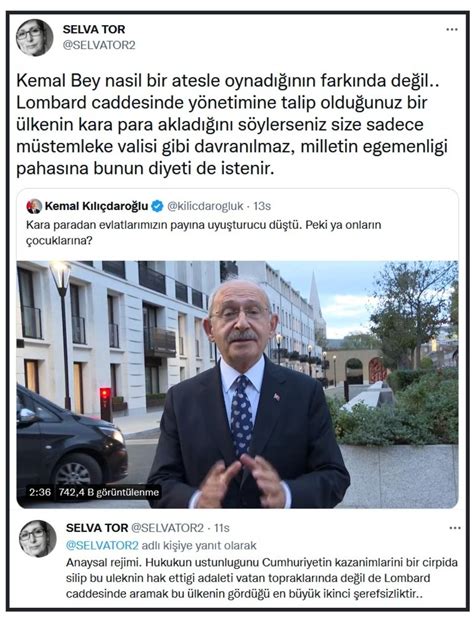
Task: Click the reply text starting Anaysal rejimi
Action: coord(262,578)
